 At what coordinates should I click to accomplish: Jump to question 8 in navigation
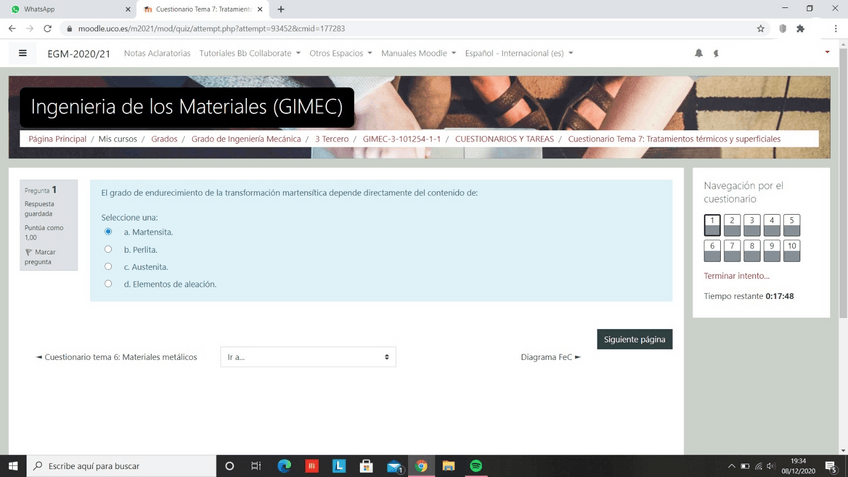752,251
